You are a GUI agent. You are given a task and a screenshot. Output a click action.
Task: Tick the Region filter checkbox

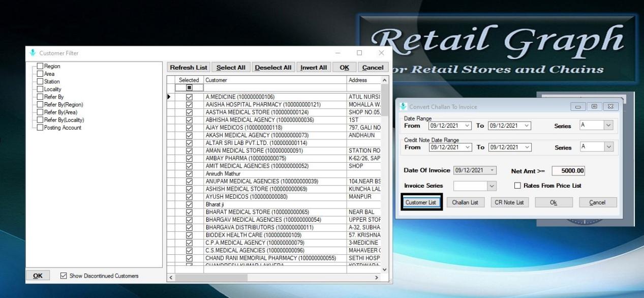(x=40, y=66)
